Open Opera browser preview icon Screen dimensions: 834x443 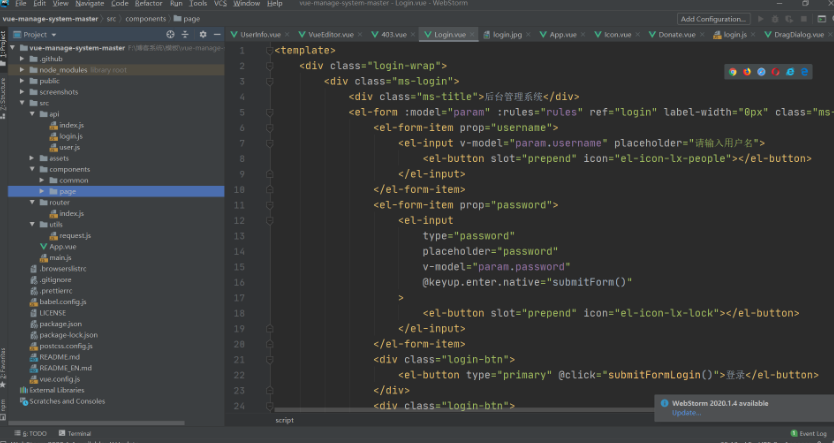coord(775,72)
